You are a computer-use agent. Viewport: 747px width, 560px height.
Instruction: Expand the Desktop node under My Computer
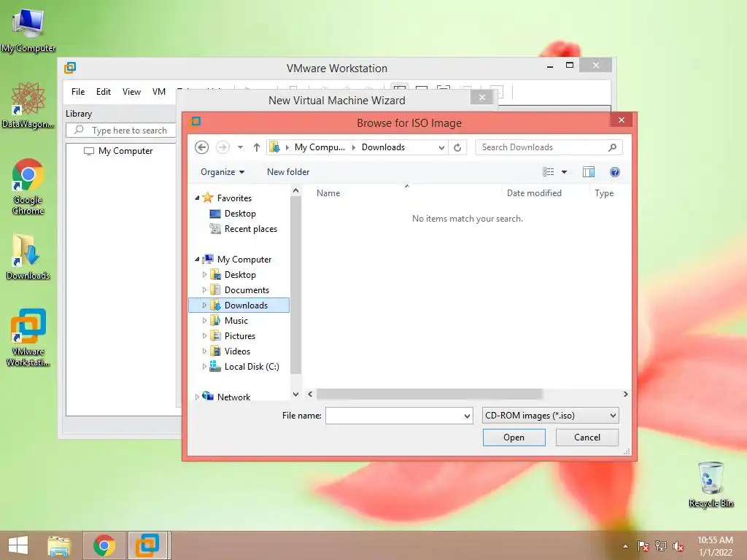pyautogui.click(x=204, y=275)
